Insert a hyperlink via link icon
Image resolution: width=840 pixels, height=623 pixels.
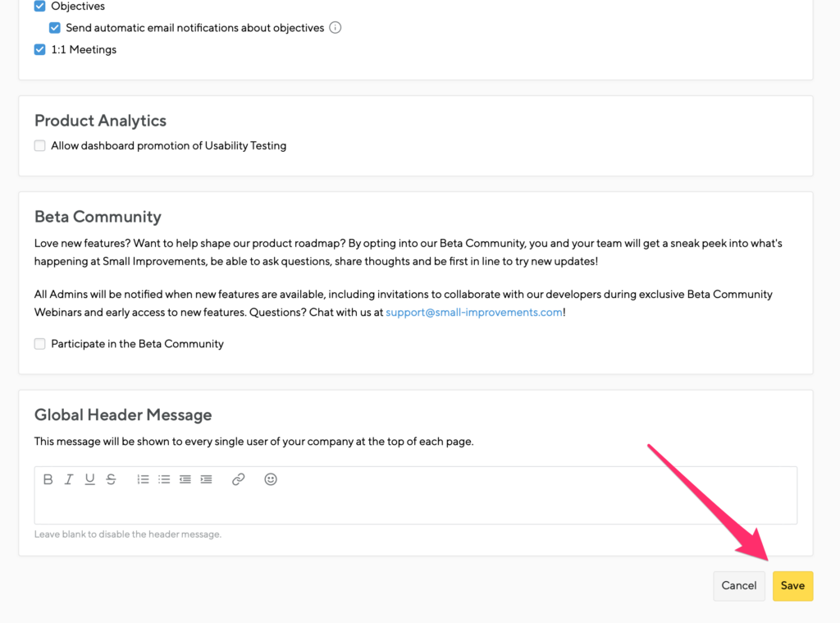tap(239, 479)
